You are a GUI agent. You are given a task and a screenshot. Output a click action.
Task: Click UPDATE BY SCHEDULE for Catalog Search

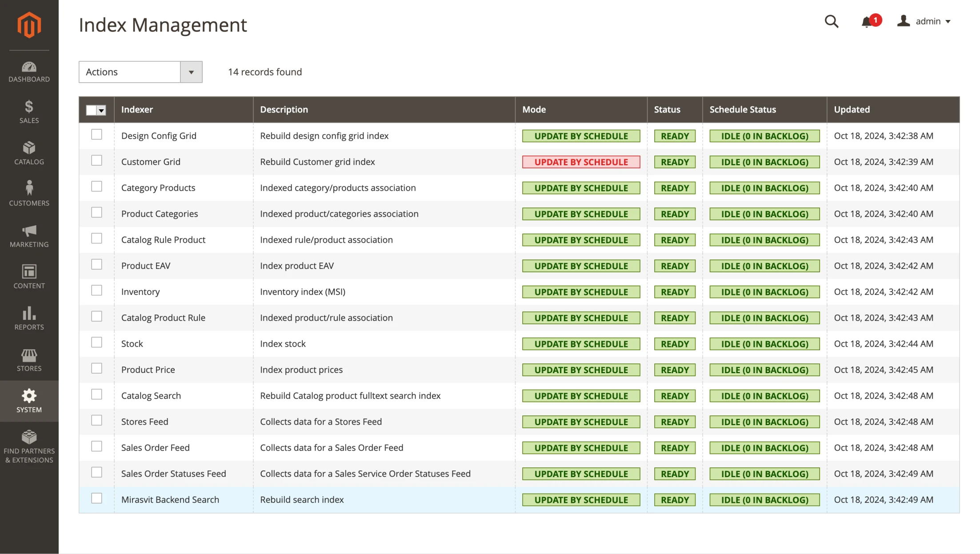(581, 396)
